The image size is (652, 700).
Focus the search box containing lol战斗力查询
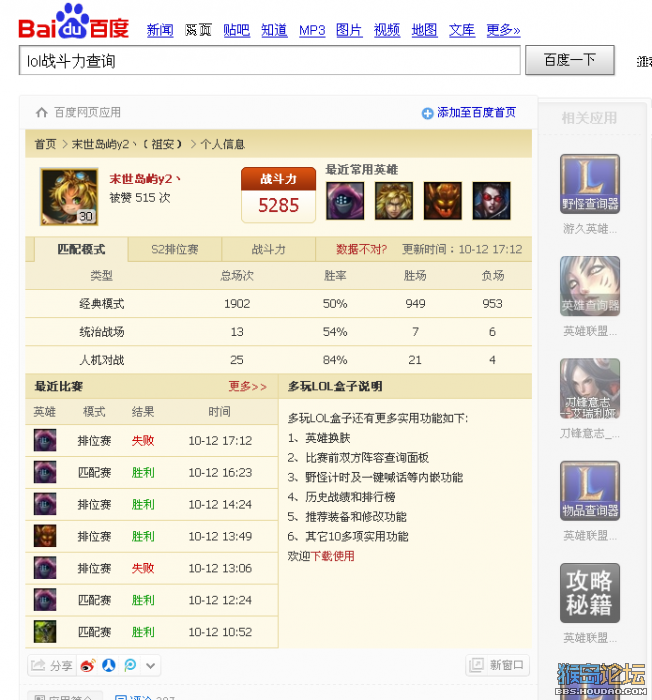[x=270, y=60]
